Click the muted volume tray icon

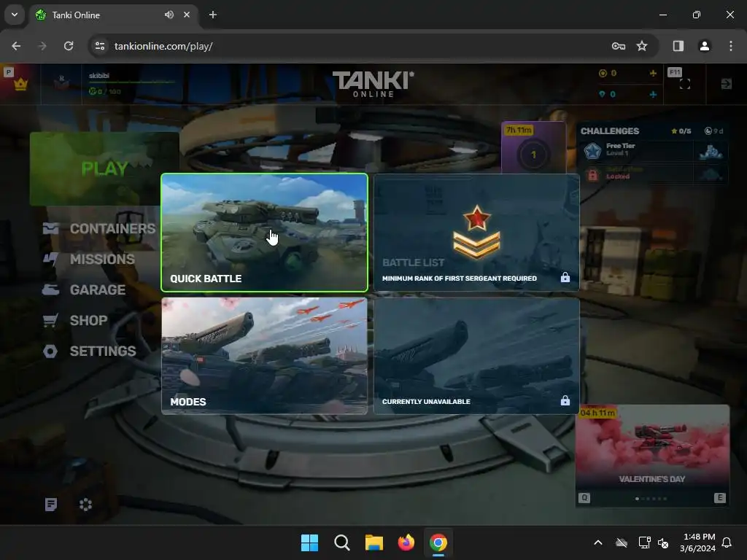(663, 542)
